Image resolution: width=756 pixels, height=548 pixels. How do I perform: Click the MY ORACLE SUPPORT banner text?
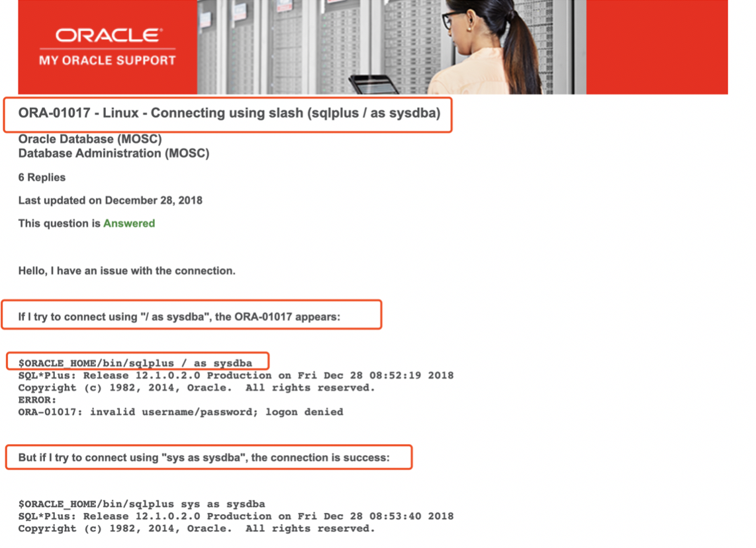tap(107, 60)
